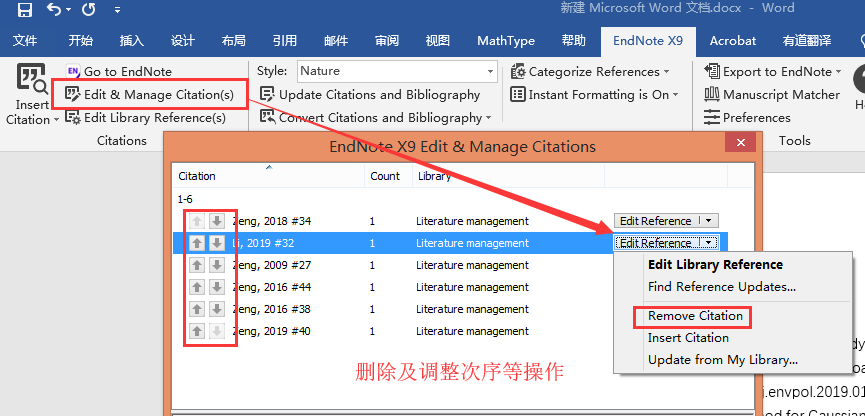
Task: Choose Insert Citation from the menu
Action: [688, 338]
